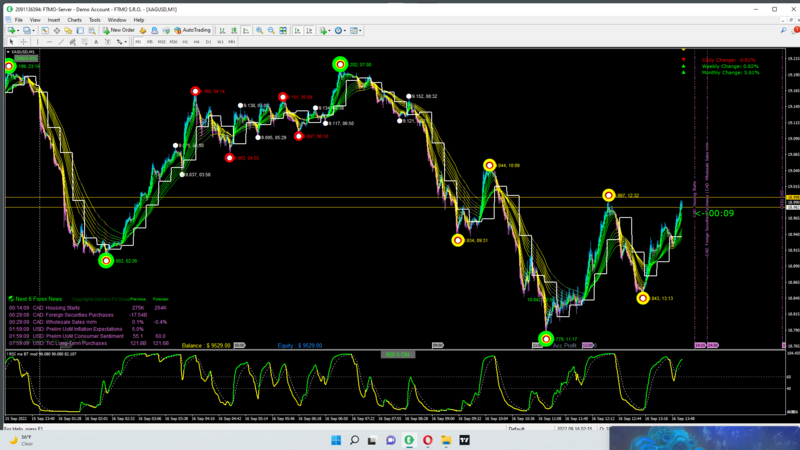The width and height of the screenshot is (800, 450).
Task: Click the Balance : $ 9529.00 label
Action: [x=206, y=345]
